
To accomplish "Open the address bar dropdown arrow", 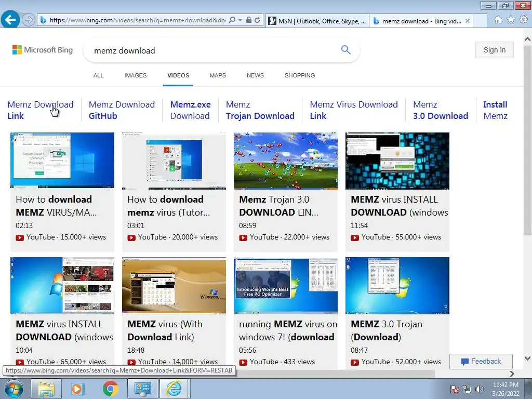I will coord(240,20).
